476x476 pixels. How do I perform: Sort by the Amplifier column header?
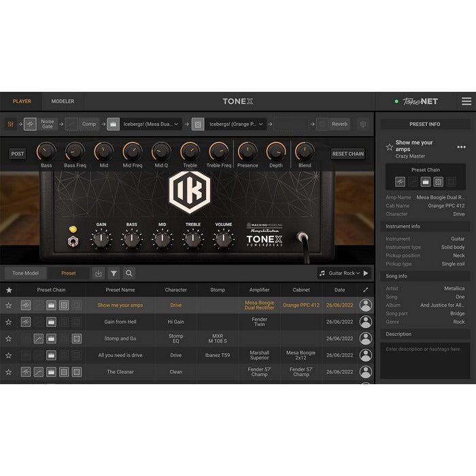click(x=259, y=290)
